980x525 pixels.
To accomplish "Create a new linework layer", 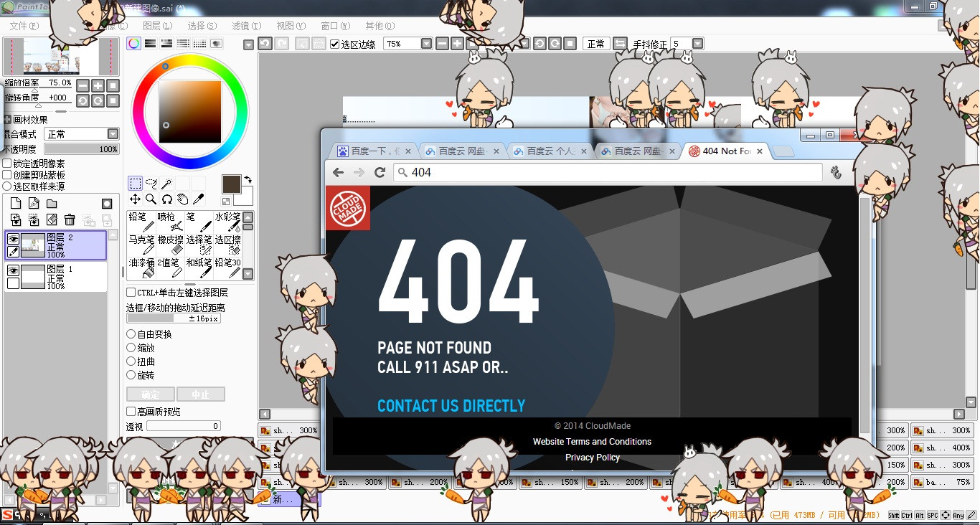I will pyautogui.click(x=34, y=204).
